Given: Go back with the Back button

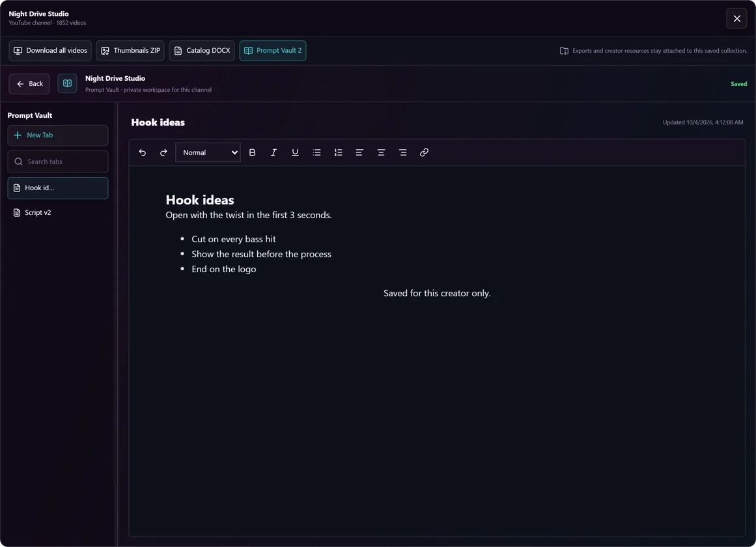Looking at the screenshot, I should tap(29, 84).
